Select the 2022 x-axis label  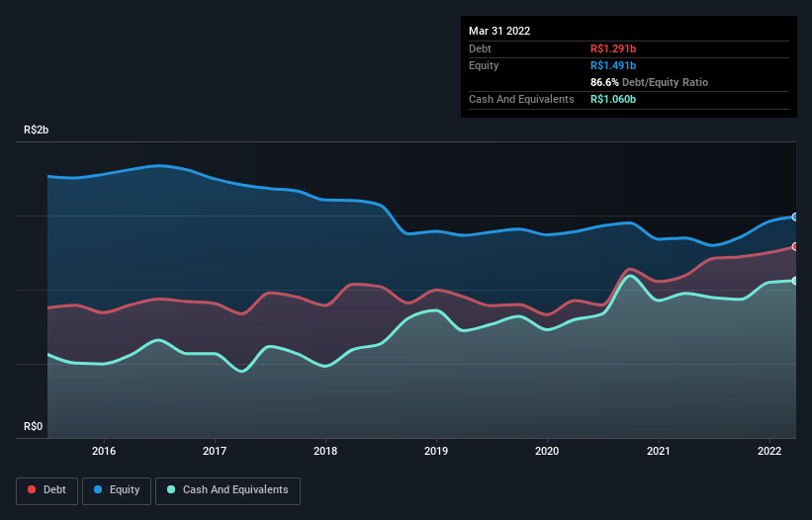click(x=769, y=451)
